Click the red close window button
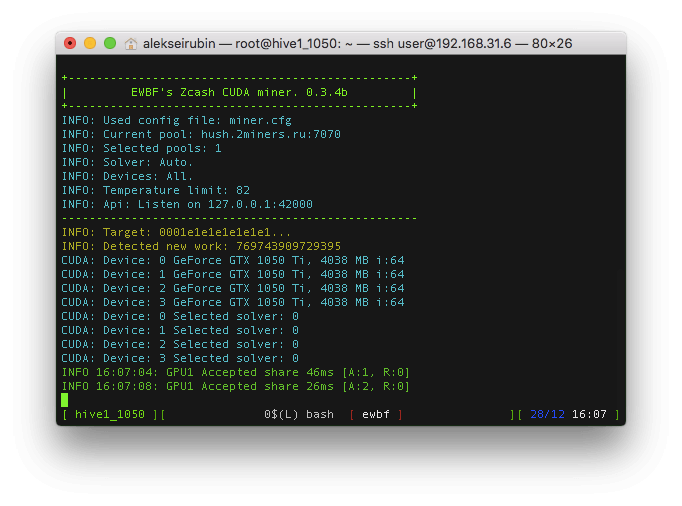682x506 pixels. point(70,43)
